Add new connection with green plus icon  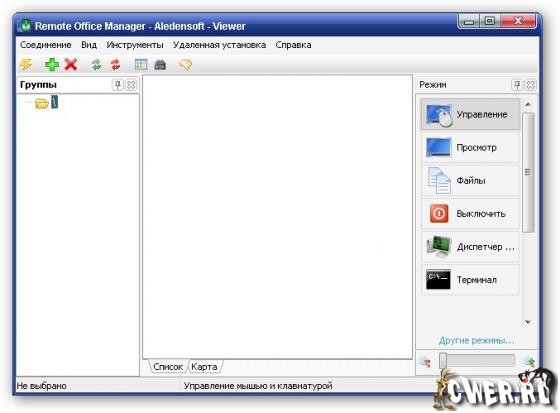tap(52, 65)
